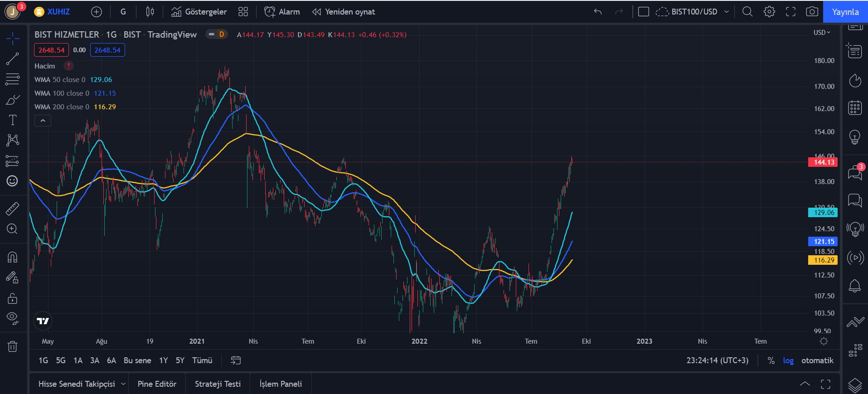
Task: Enter fullscreen mode
Action: pyautogui.click(x=790, y=12)
